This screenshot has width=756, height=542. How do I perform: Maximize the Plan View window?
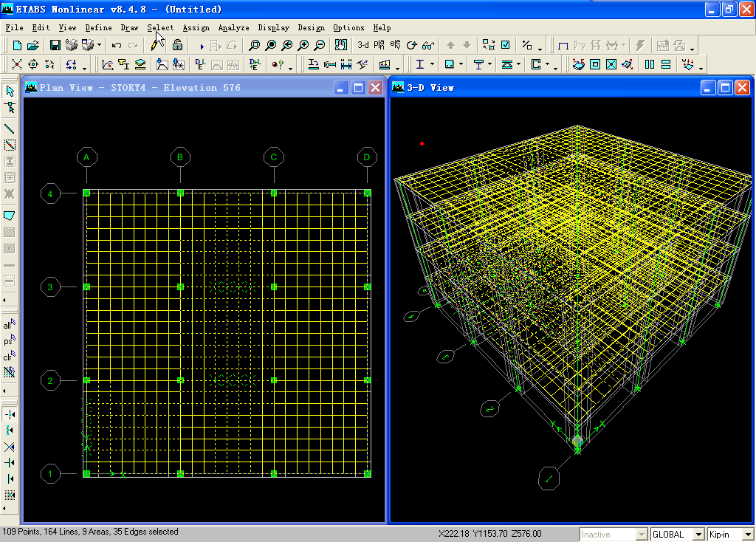[358, 87]
